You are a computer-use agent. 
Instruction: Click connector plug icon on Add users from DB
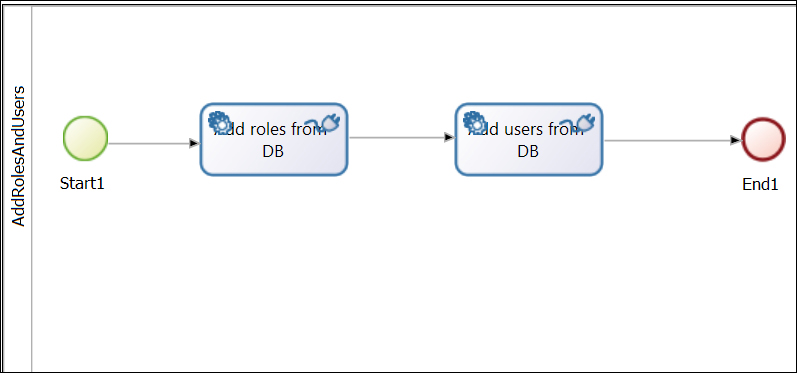(578, 123)
